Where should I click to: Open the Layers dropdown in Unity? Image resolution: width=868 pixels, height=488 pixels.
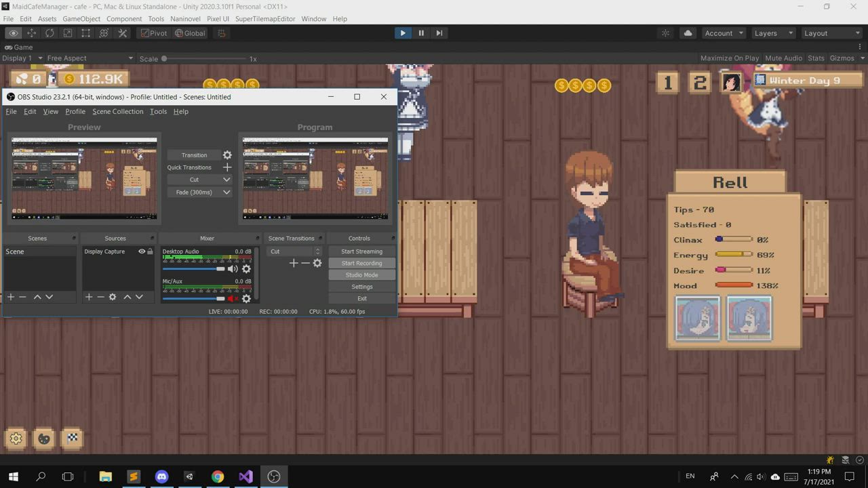pyautogui.click(x=772, y=33)
